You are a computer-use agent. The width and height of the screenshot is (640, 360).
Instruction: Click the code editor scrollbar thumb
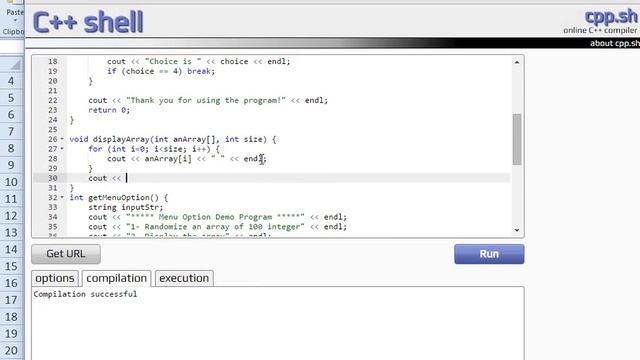[517, 139]
